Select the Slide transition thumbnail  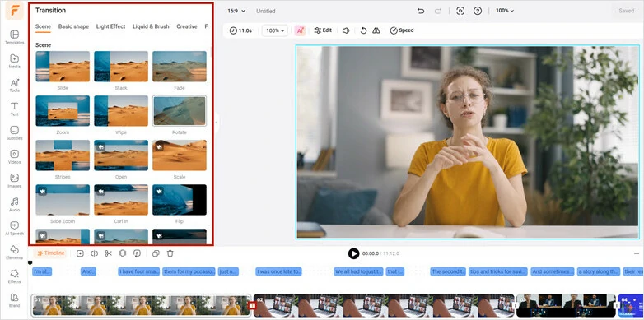click(x=63, y=67)
